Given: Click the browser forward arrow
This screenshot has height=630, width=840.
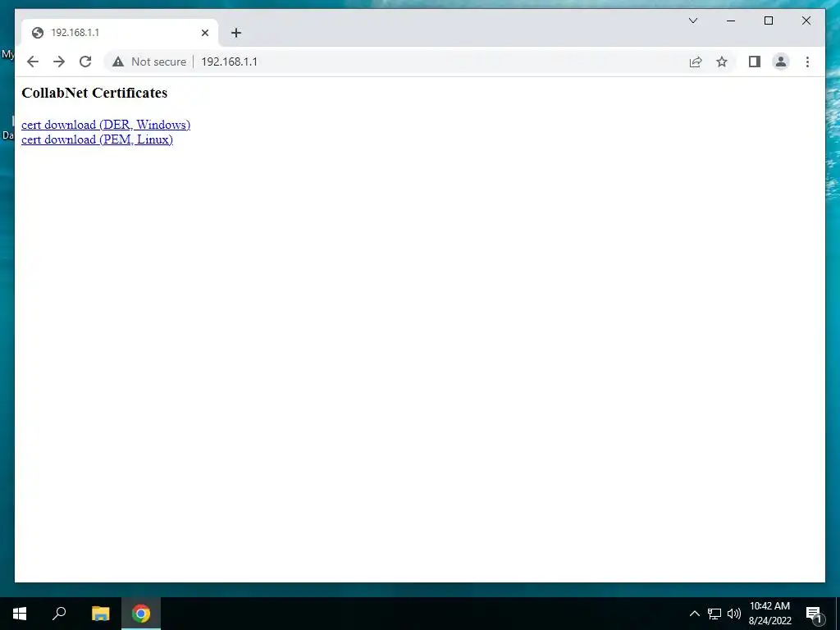Looking at the screenshot, I should click(59, 62).
